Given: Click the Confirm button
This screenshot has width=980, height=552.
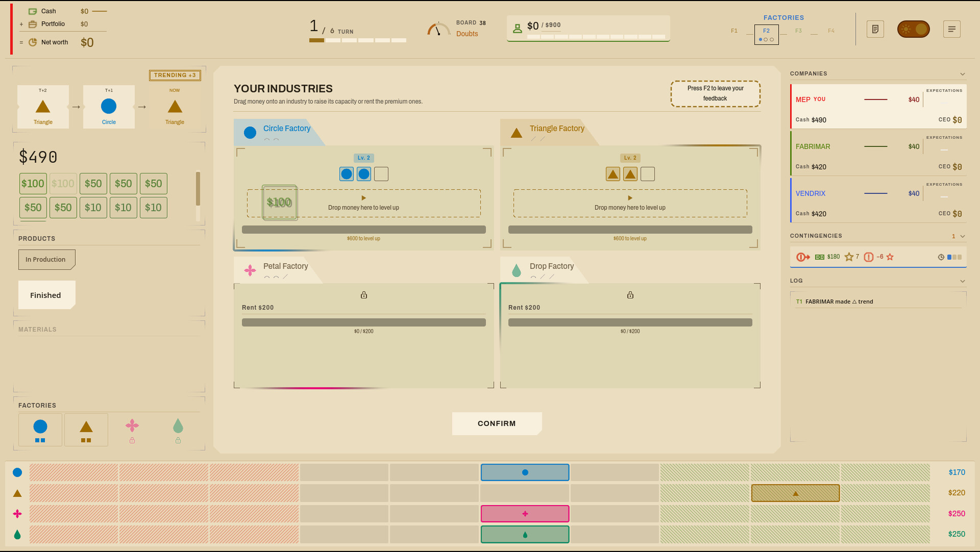Looking at the screenshot, I should click(497, 423).
